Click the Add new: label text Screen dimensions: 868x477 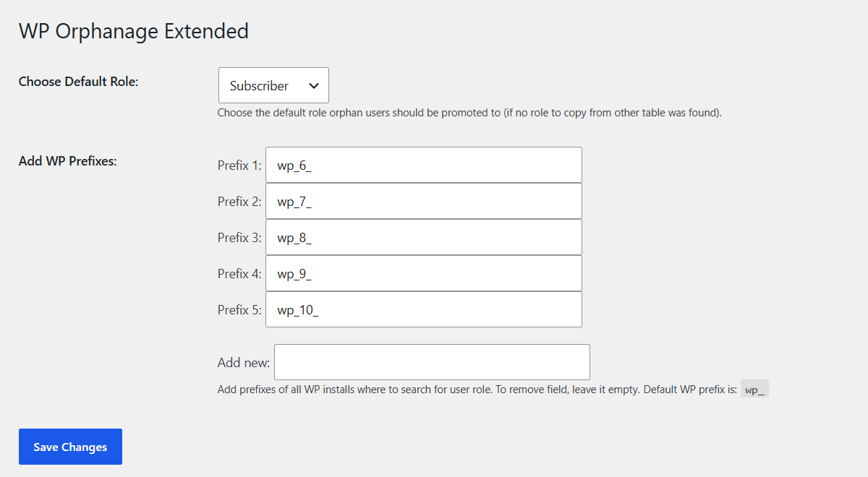pos(244,363)
